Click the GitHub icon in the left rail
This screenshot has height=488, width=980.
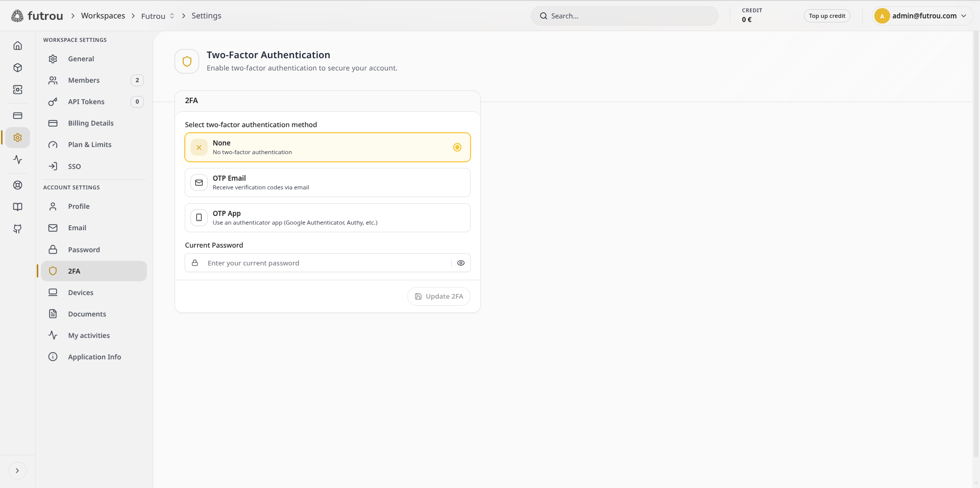pyautogui.click(x=18, y=229)
